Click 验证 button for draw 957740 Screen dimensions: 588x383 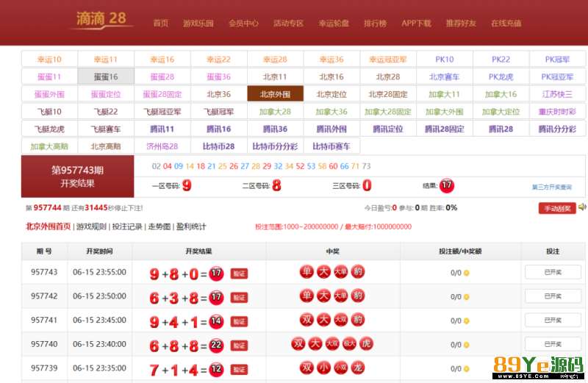[x=239, y=346]
